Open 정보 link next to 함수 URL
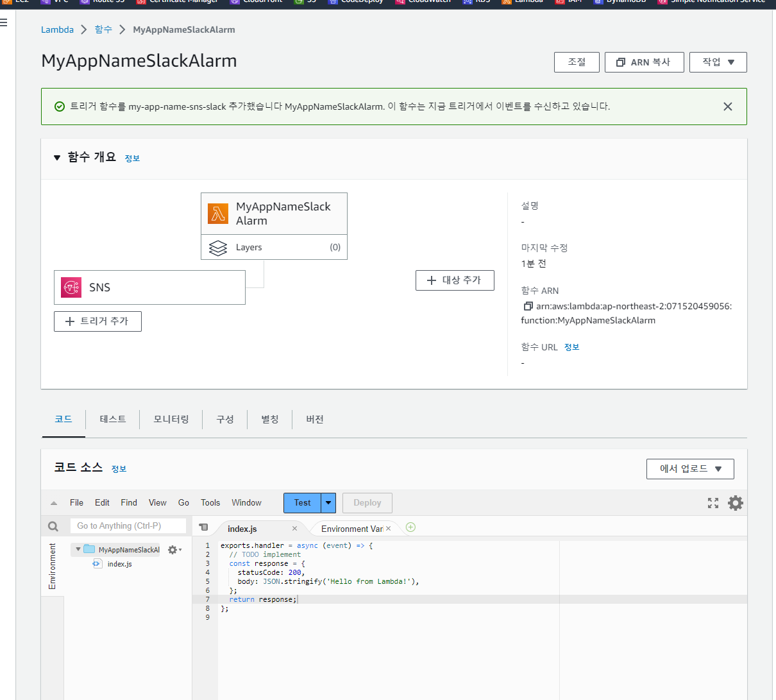This screenshot has height=700, width=776. (x=571, y=347)
